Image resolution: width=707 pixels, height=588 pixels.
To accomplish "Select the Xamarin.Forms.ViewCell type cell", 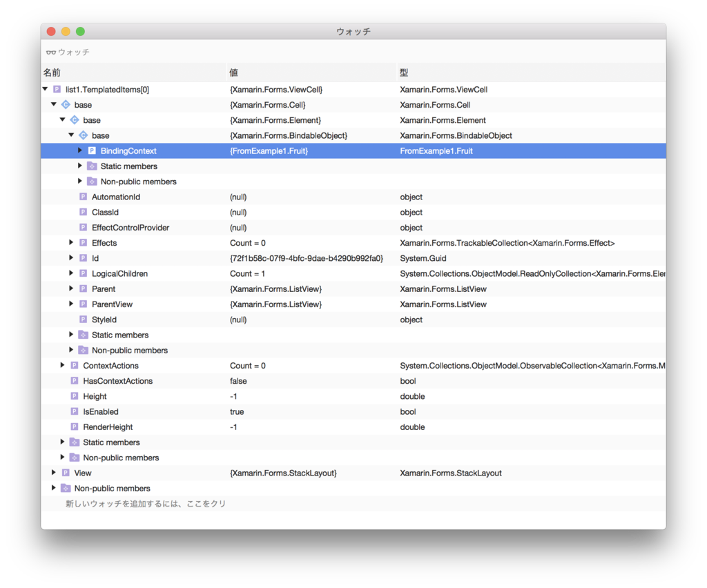I will 444,90.
